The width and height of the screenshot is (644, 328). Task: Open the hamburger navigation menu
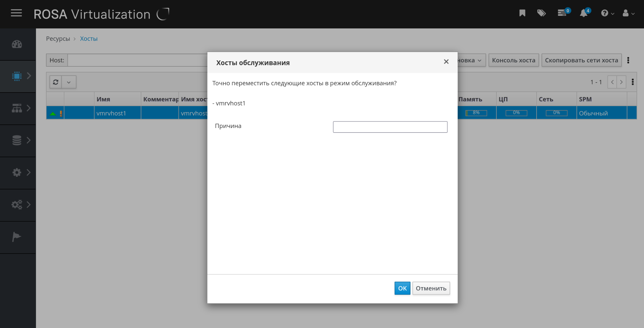coord(16,13)
